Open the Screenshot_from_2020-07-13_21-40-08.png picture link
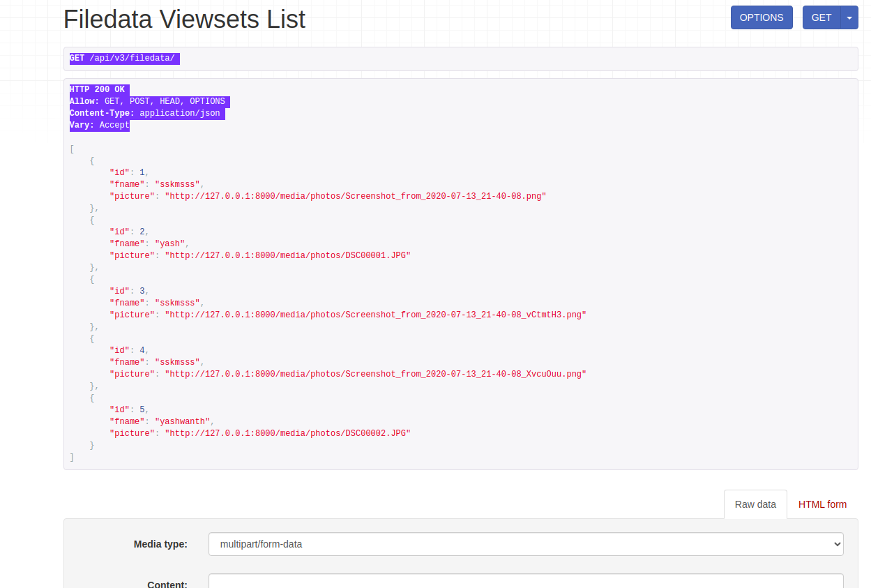871x588 pixels. (x=355, y=196)
